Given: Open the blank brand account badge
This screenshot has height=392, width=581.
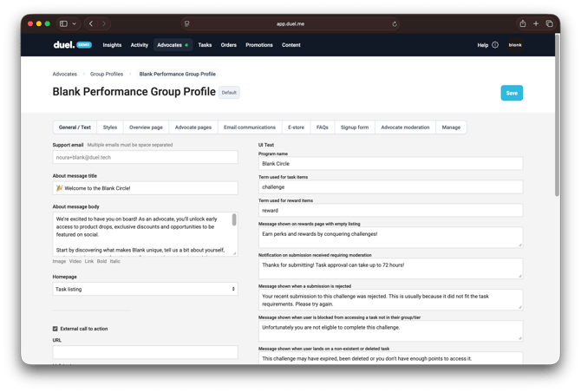Looking at the screenshot, I should click(515, 45).
